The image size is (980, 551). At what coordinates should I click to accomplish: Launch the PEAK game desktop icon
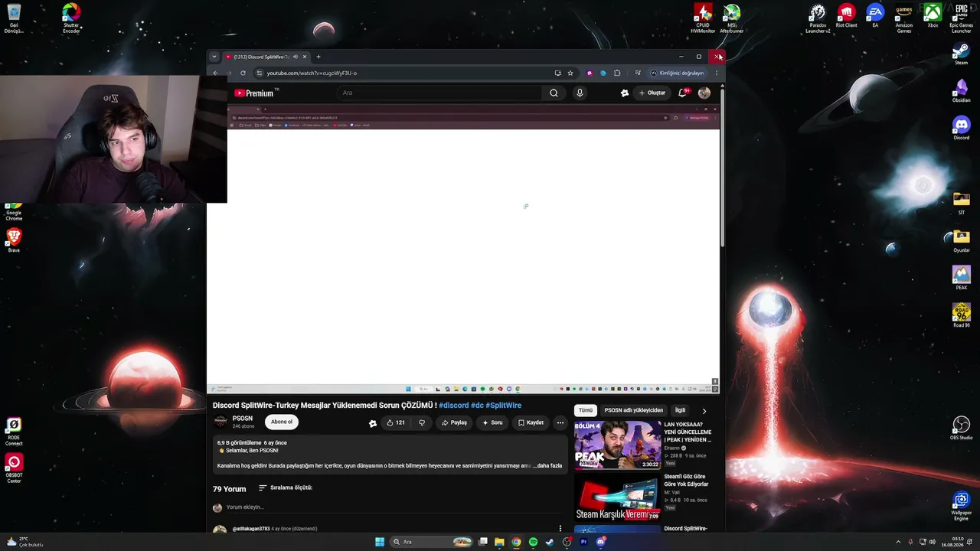click(962, 278)
